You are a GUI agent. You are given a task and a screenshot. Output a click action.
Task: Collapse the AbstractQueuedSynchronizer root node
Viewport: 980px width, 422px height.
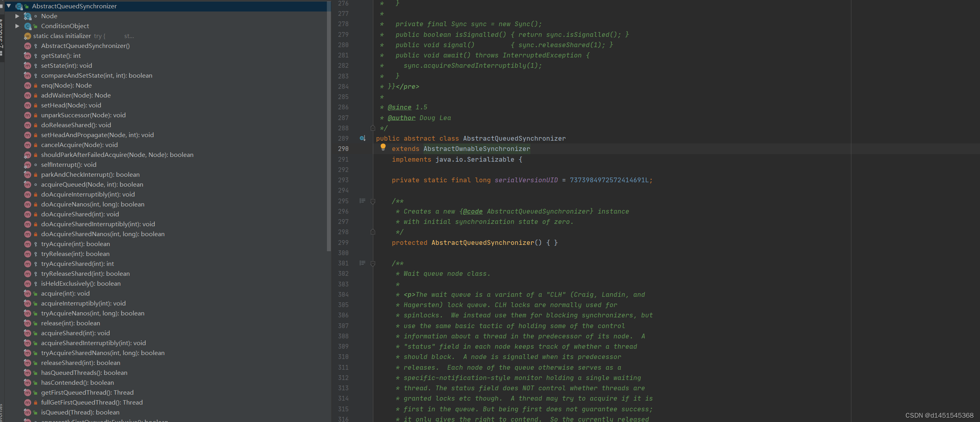[x=9, y=6]
